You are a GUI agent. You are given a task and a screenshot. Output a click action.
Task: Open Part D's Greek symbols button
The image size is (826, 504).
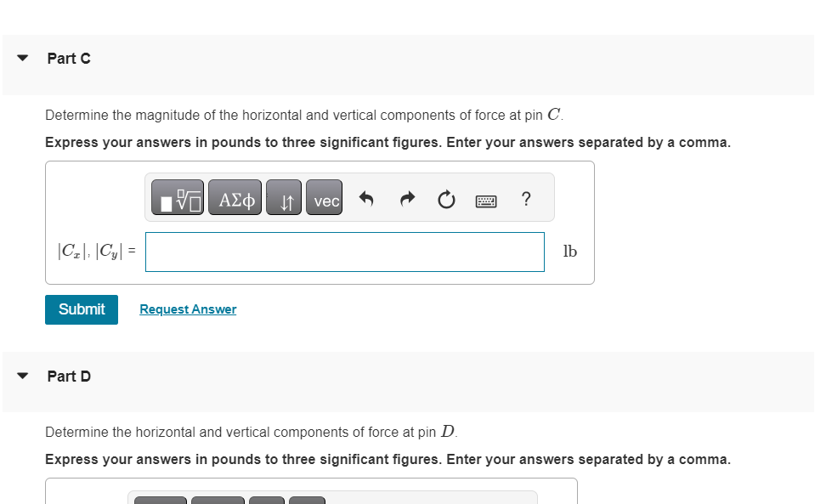pos(218,500)
